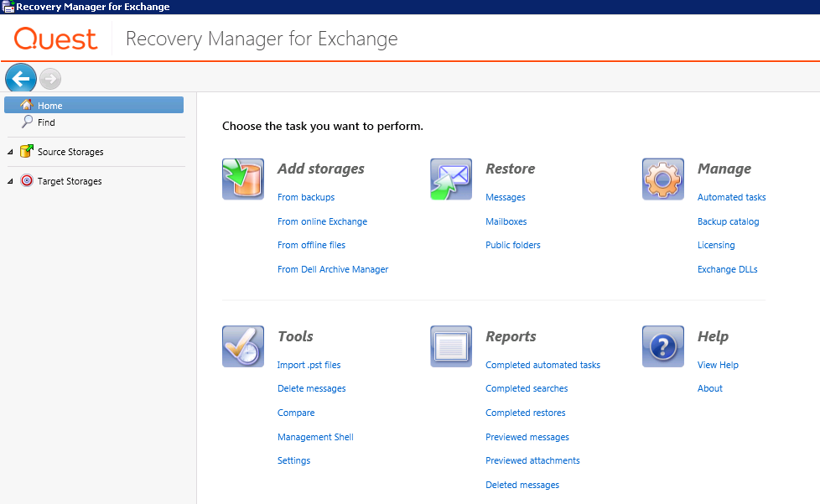The image size is (820, 504).
Task: Click the Source Storages icon
Action: pos(27,151)
